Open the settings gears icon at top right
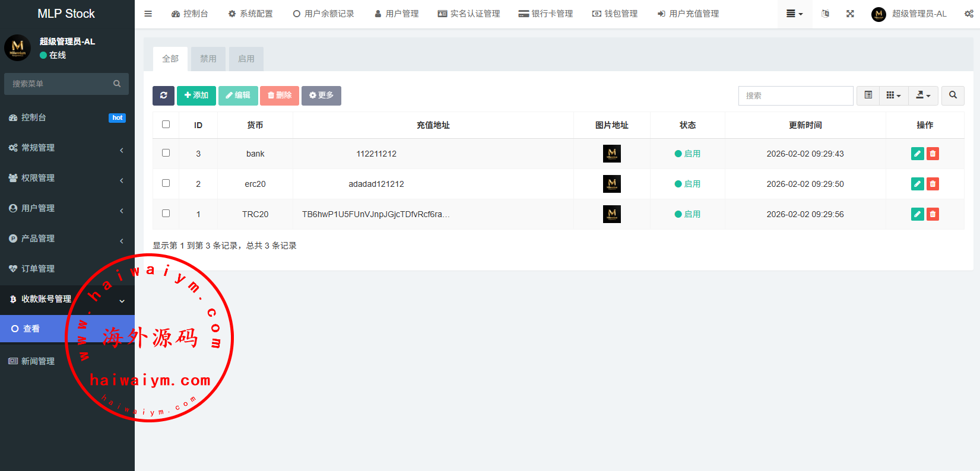This screenshot has width=980, height=471. click(969, 14)
